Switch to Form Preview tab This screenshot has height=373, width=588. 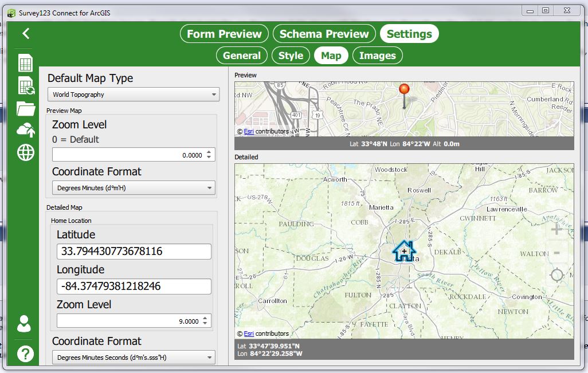[224, 34]
